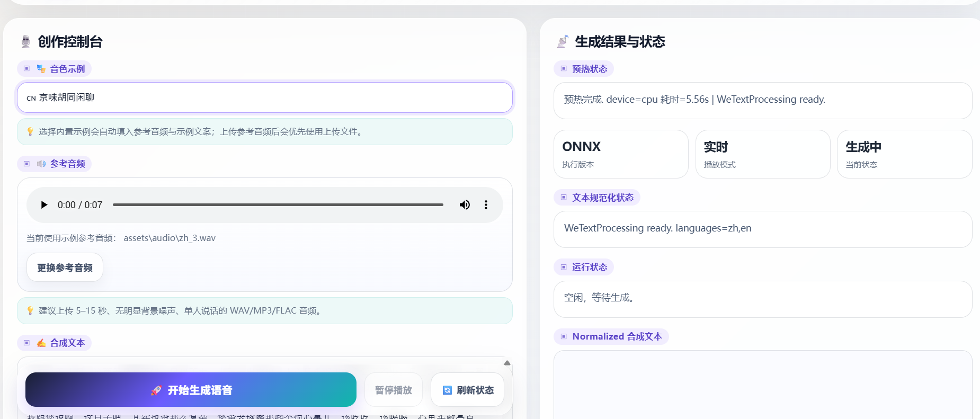Screen dimensions: 980x419
Task: Select the 实时 播放模式 card
Action: 763,154
